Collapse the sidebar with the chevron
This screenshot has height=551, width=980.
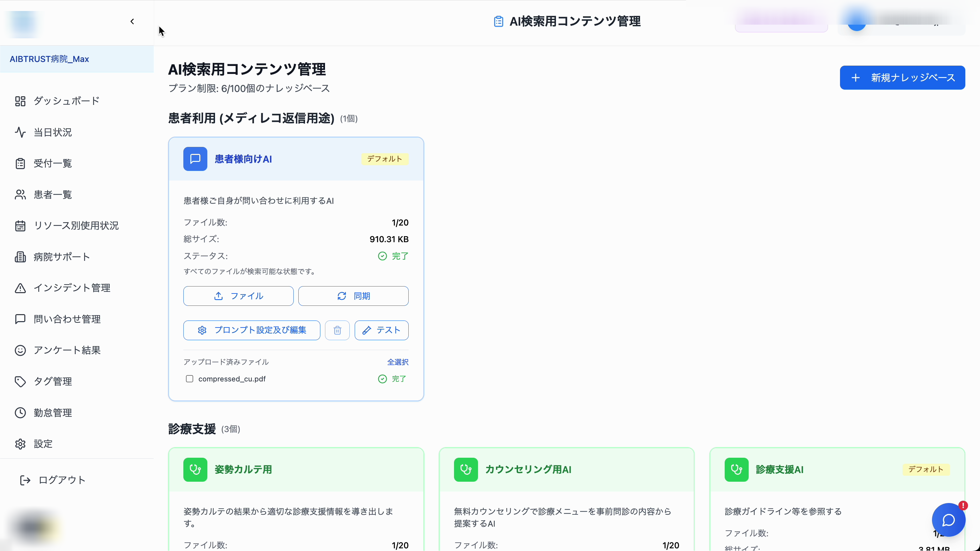132,21
